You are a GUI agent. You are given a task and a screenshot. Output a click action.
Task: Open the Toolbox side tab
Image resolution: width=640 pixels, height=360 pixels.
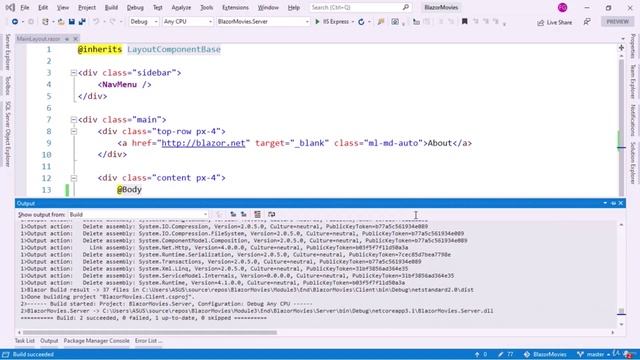pyautogui.click(x=7, y=85)
